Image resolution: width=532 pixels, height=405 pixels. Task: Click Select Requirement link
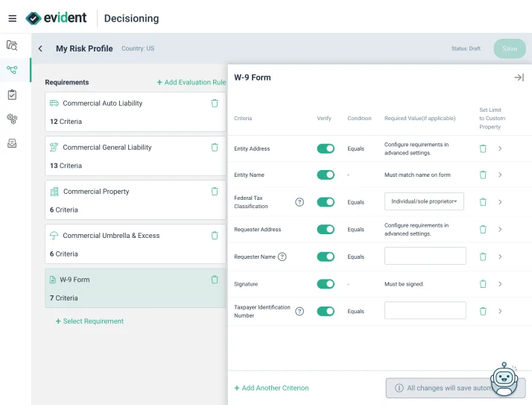[x=89, y=321]
